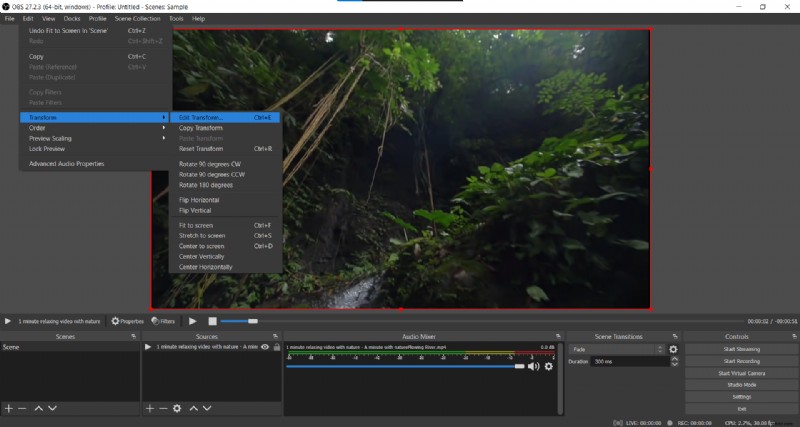800x427 pixels.
Task: Open Scene Transitions properties gear
Action: (x=673, y=349)
